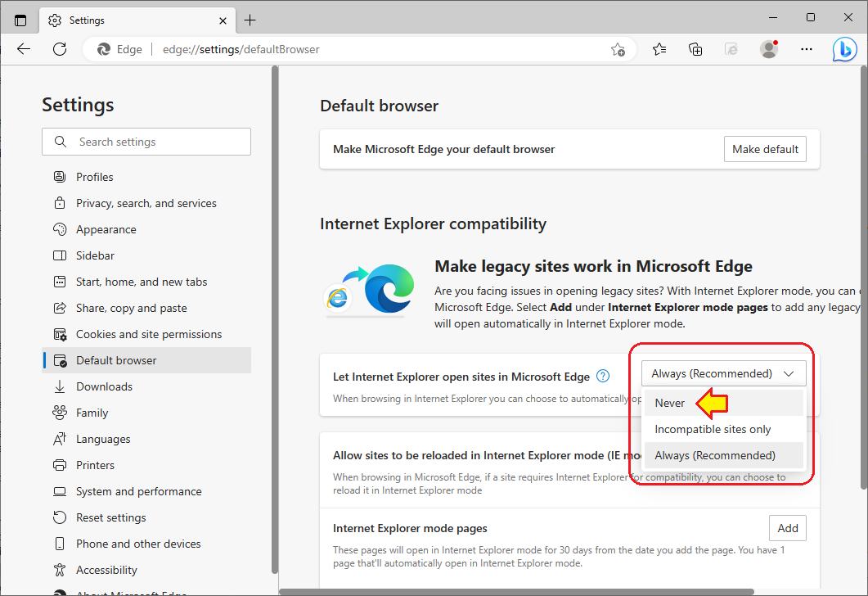Click the address bar URL
Screen dimensions: 868x596
click(x=241, y=49)
